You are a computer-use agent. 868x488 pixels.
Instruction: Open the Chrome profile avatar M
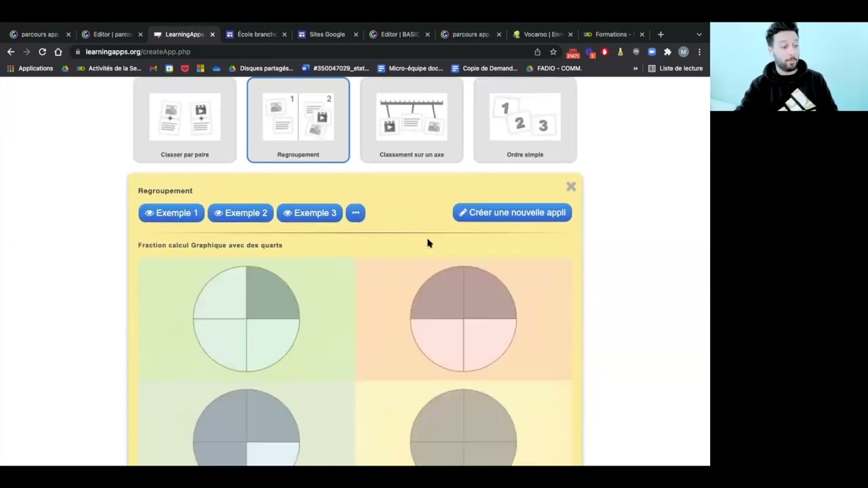tap(684, 52)
